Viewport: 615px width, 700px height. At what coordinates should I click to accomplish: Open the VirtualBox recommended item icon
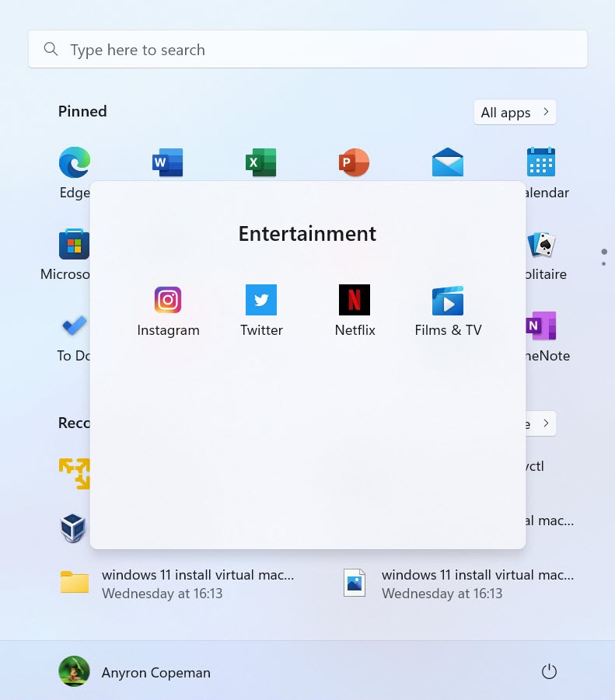coord(73,528)
